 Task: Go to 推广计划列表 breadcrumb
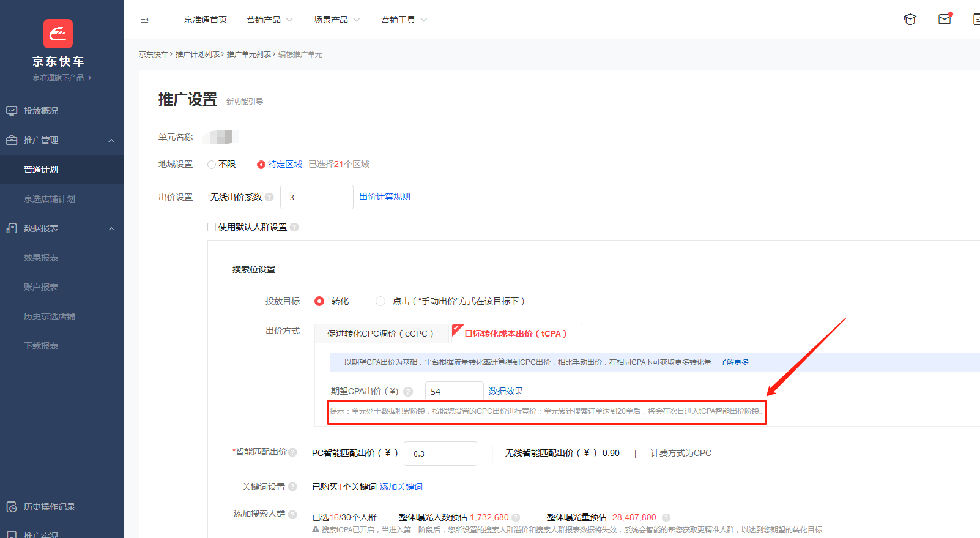click(x=198, y=54)
